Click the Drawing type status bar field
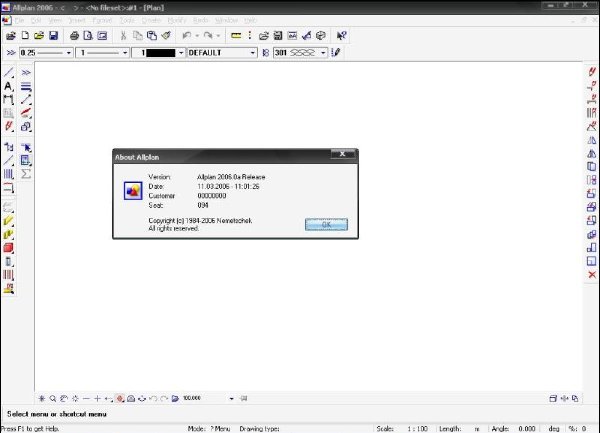The height and width of the screenshot is (433, 600). click(x=259, y=429)
